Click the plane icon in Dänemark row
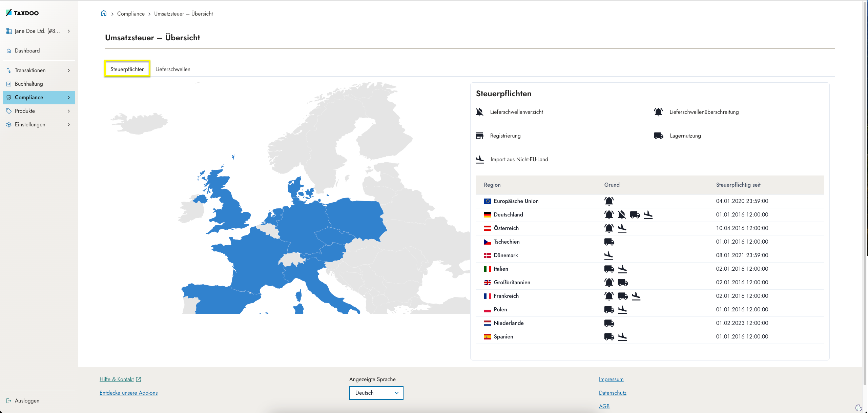This screenshot has height=413, width=868. click(x=608, y=255)
